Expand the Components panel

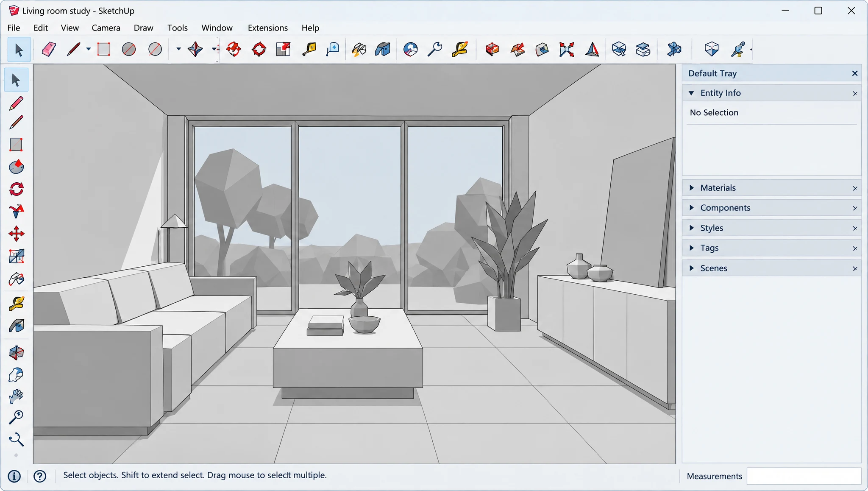tap(692, 208)
